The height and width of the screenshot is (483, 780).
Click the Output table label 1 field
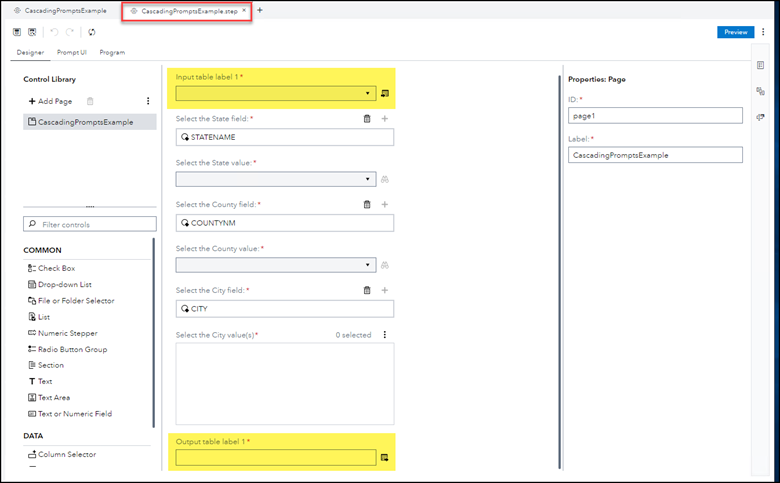point(276,458)
